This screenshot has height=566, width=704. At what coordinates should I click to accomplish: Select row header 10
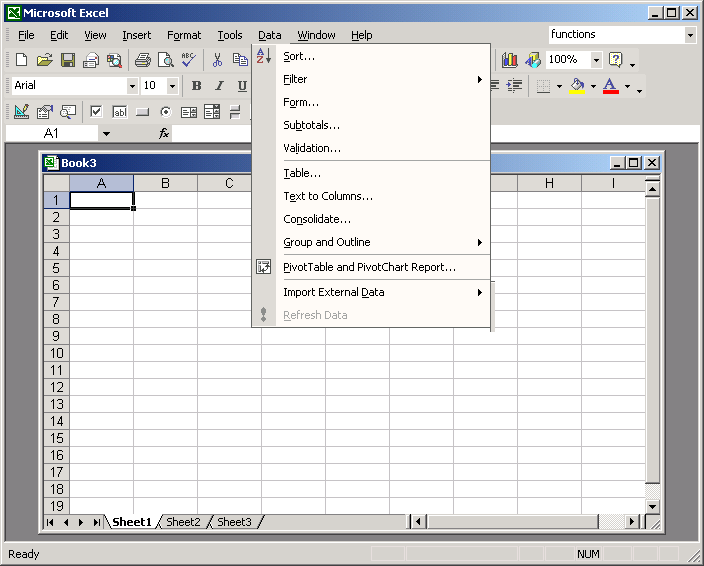pos(57,353)
